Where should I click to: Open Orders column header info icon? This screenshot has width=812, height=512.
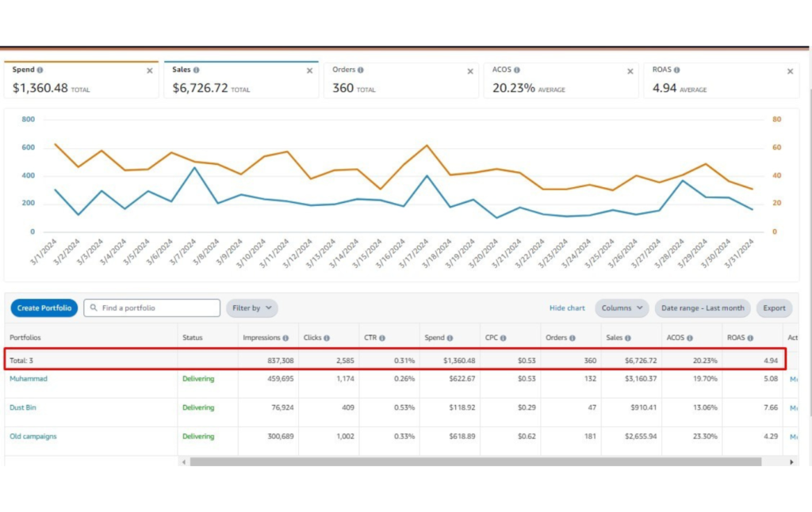click(573, 338)
